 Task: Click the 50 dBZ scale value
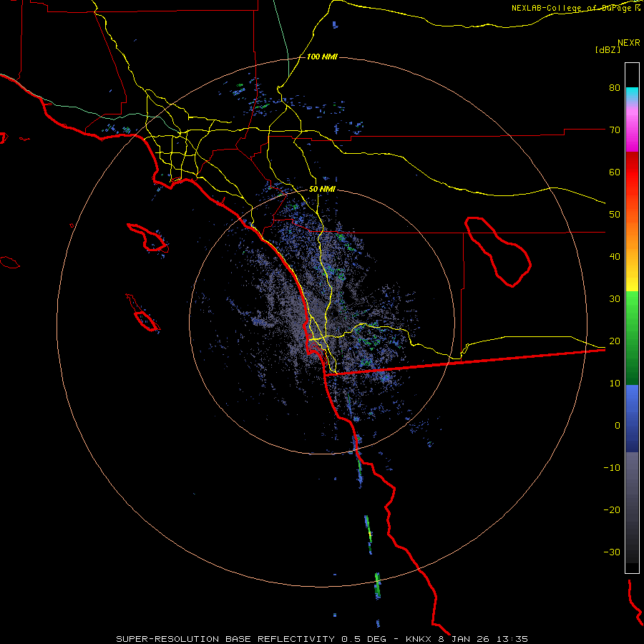point(615,215)
